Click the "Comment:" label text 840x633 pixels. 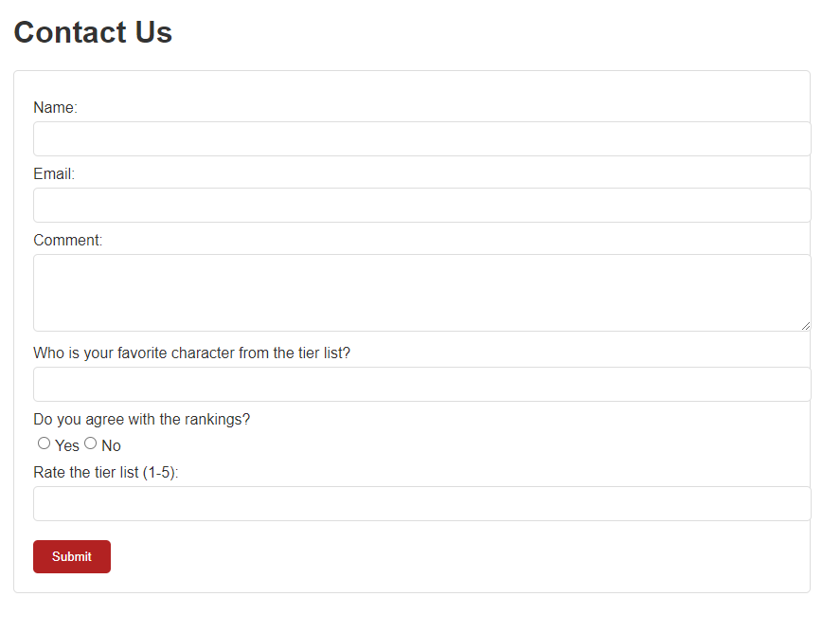click(x=67, y=240)
